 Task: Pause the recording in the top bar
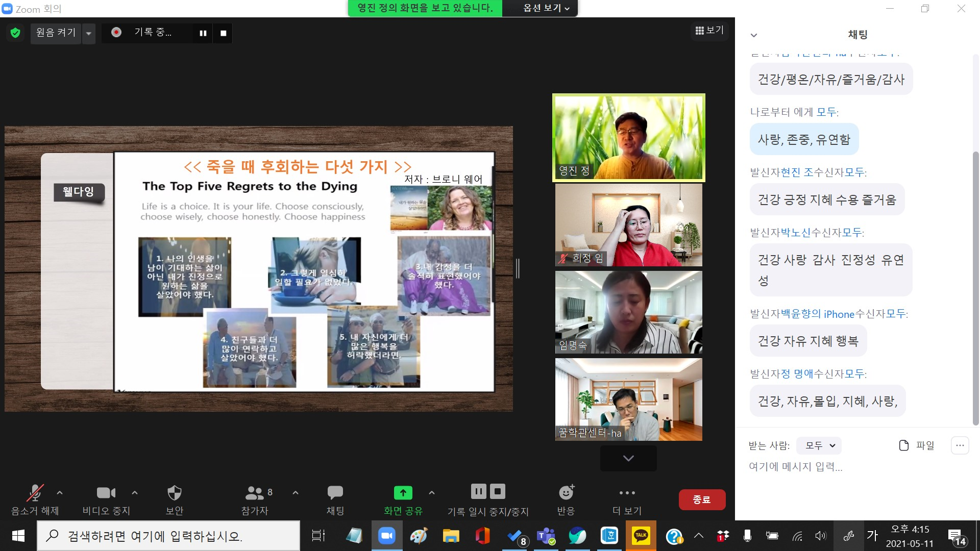203,33
